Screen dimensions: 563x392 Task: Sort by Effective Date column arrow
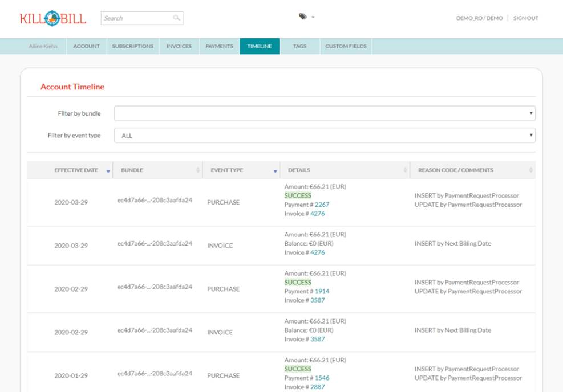(108, 170)
